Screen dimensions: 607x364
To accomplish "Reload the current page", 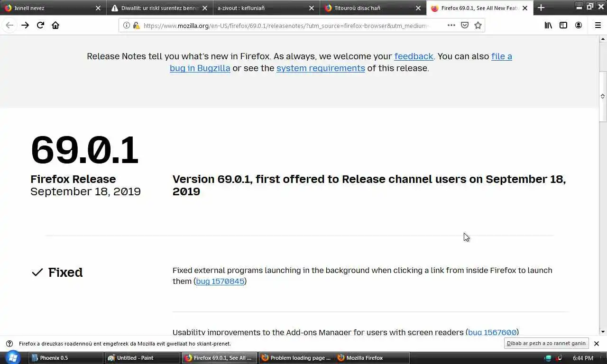I will pos(40,25).
